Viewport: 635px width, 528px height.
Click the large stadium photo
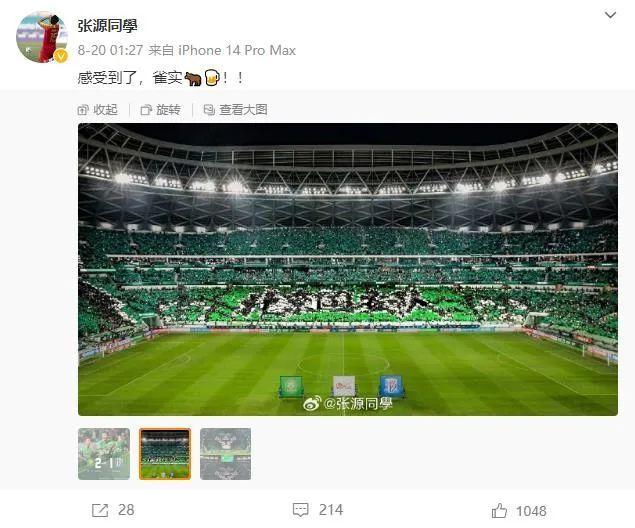[348, 269]
